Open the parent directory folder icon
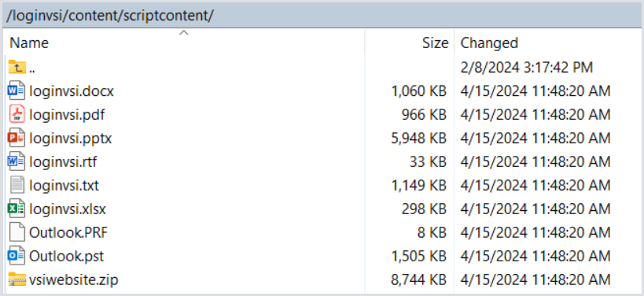 click(x=17, y=67)
